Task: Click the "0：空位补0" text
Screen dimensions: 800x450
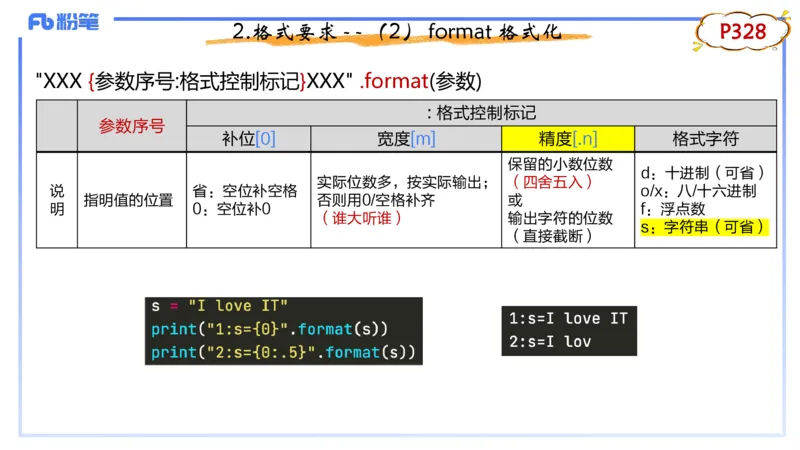Action: click(231, 209)
